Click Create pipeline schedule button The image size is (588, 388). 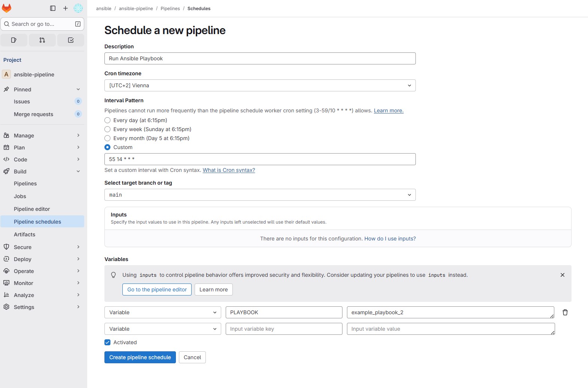click(140, 357)
